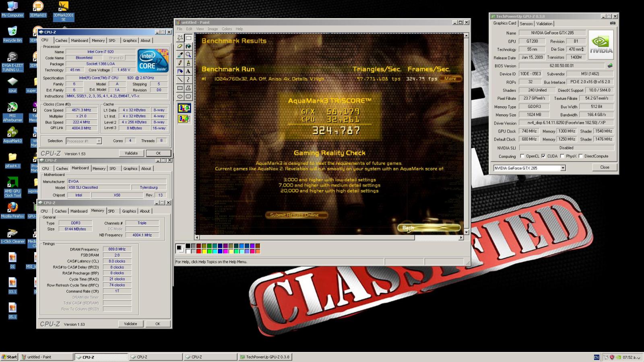
Task: Choose transparent selection mode in Paint toolbox
Action: (184, 119)
